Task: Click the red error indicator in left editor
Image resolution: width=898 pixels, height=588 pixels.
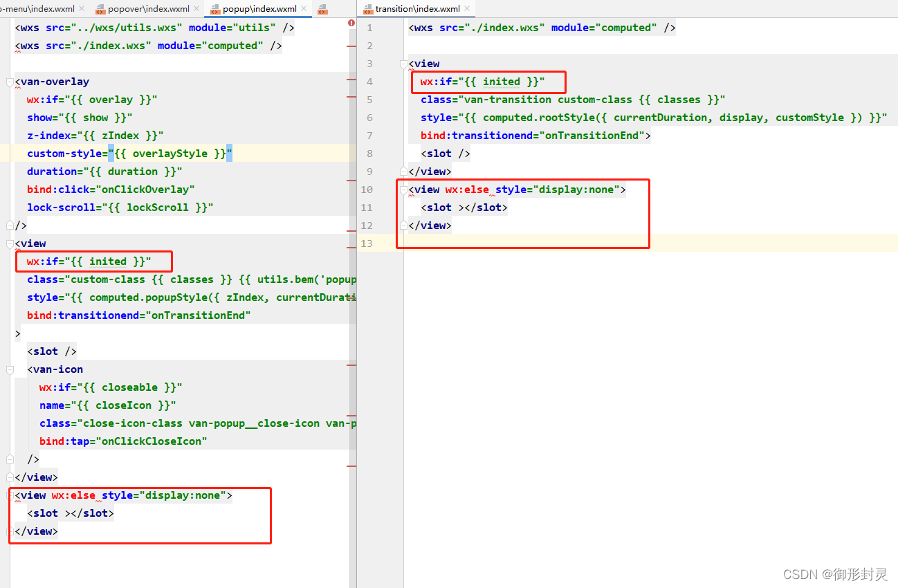Action: (x=351, y=23)
